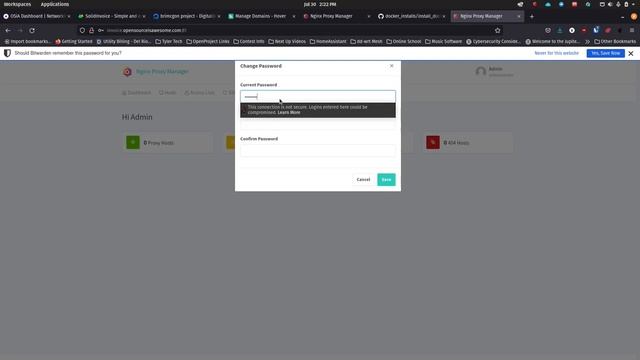Switch to the first Nginx Proxy Manager tab
This screenshot has height=360, width=640.
336,16
